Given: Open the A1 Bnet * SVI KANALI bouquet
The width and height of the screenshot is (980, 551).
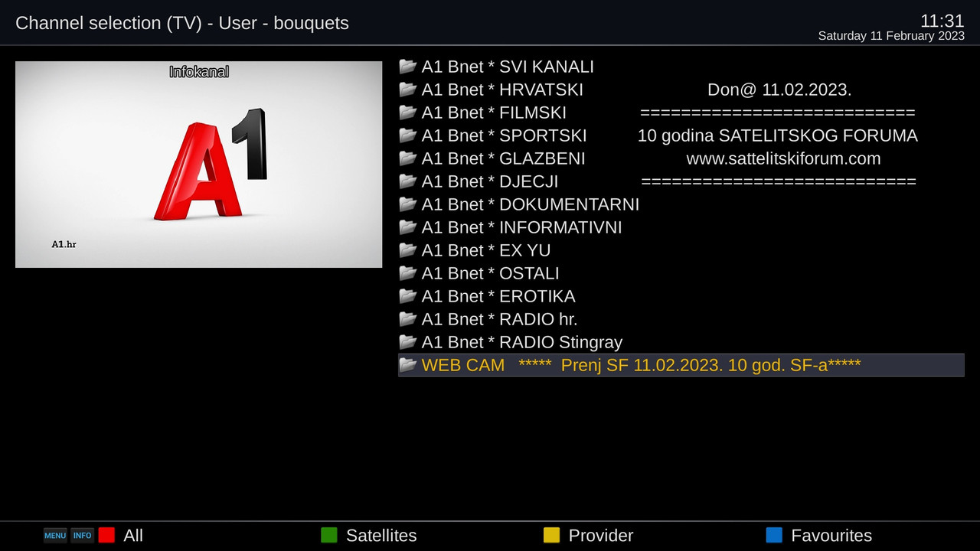Looking at the screenshot, I should click(x=681, y=67).
